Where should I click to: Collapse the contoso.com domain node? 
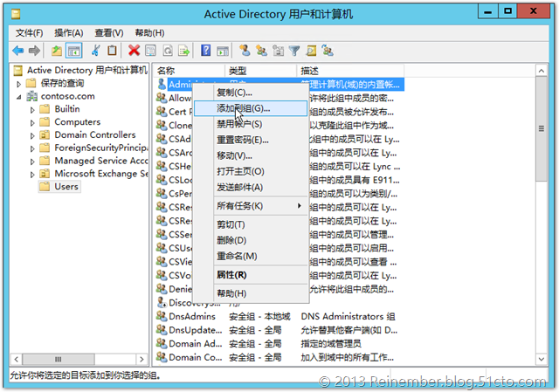(x=20, y=96)
